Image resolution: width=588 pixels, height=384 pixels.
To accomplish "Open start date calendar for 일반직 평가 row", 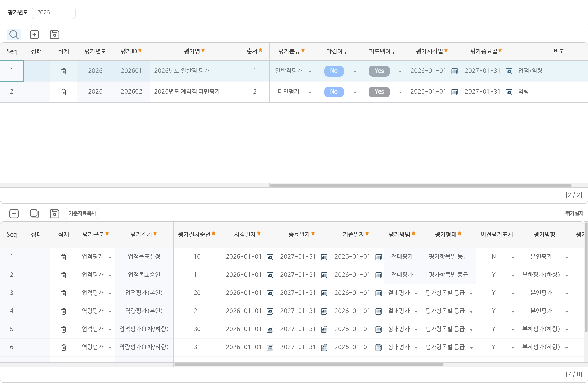I will 454,71.
